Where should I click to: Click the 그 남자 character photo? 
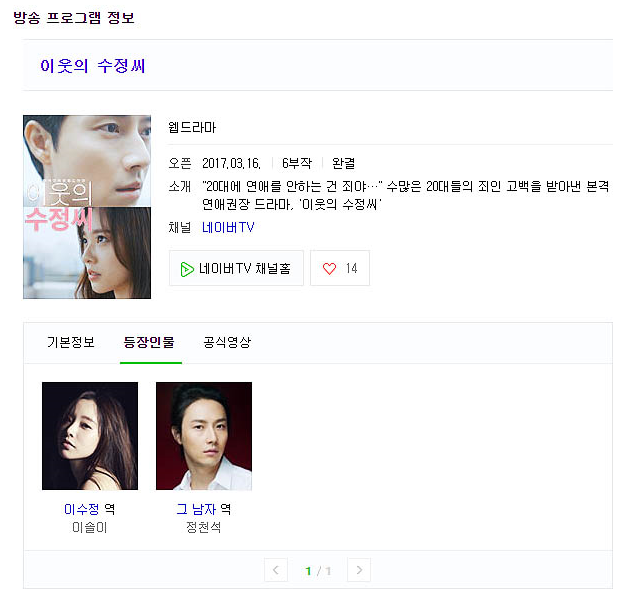(x=204, y=436)
